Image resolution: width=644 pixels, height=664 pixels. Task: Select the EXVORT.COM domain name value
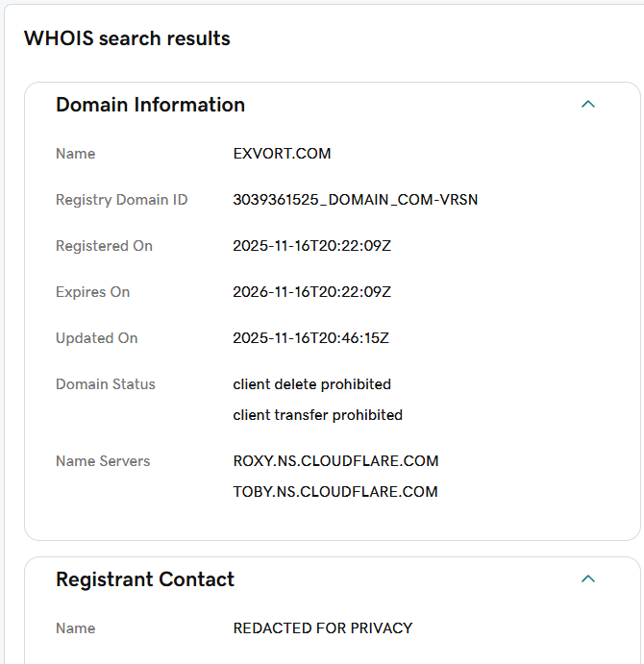point(282,154)
